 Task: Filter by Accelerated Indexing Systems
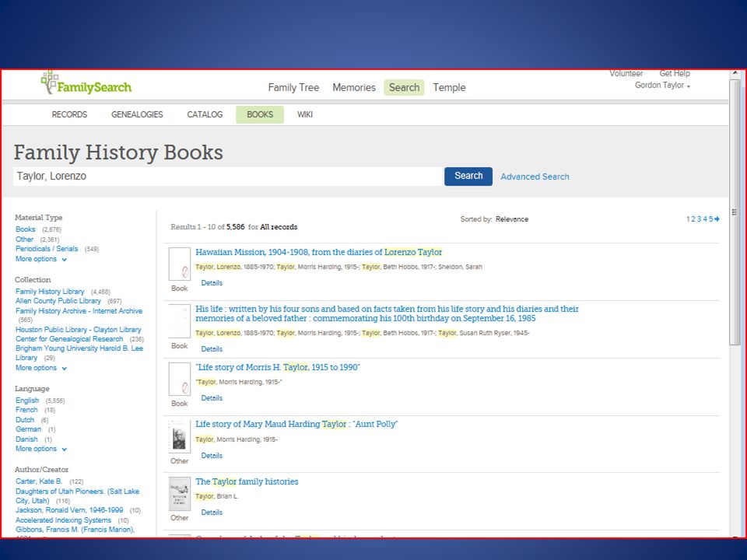point(63,520)
